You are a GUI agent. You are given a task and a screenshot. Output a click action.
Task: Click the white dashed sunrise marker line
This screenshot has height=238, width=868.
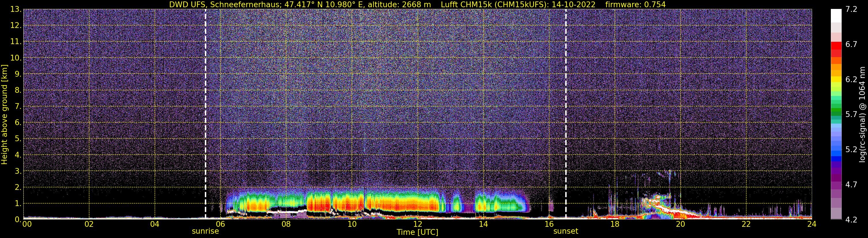205,114
